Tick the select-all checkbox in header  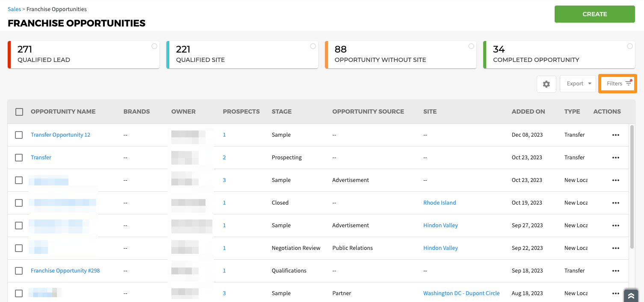point(19,112)
